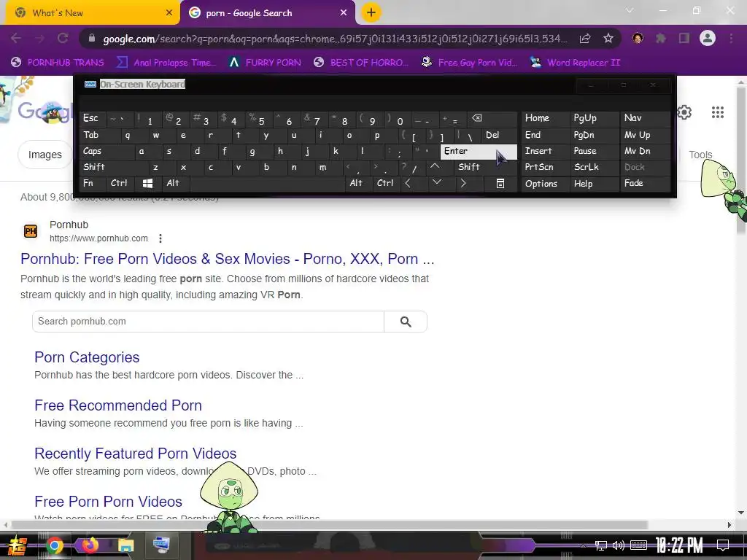Toggle the left Alt key on the keyboard
747x560 pixels.
click(175, 183)
